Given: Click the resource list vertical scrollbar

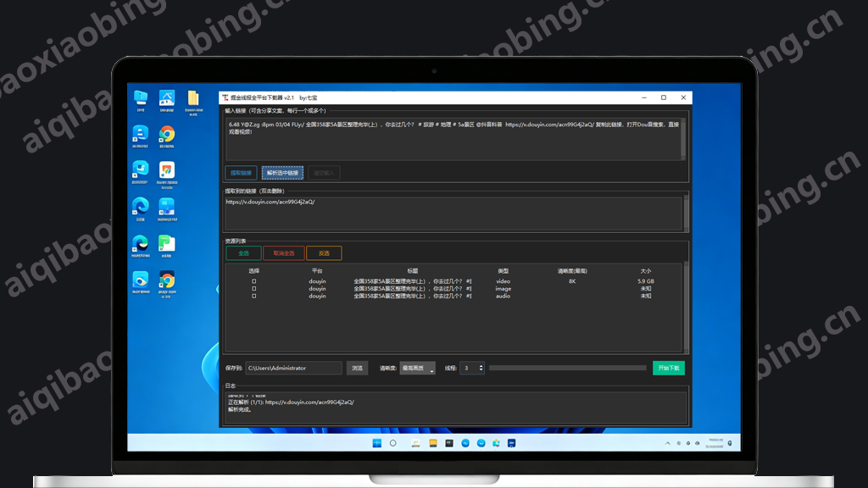Looking at the screenshot, I should [x=687, y=308].
